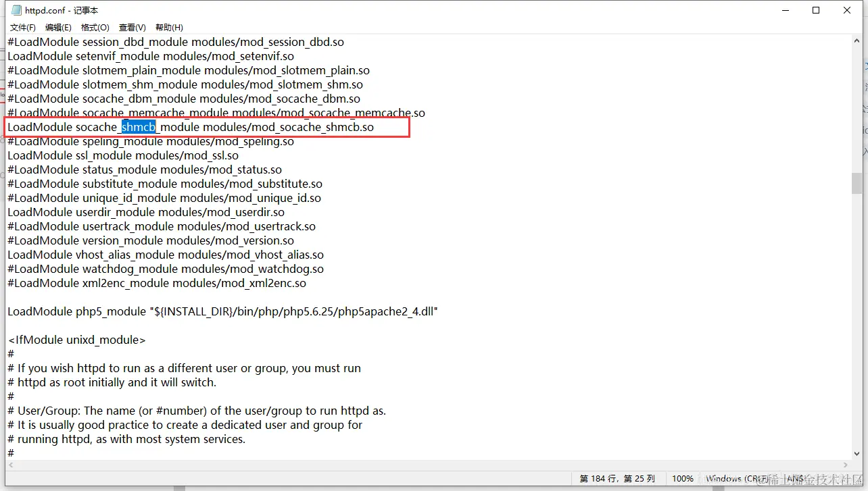The width and height of the screenshot is (868, 491).
Task: Click the line #LoadModule socache_dbm_module
Action: 184,99
